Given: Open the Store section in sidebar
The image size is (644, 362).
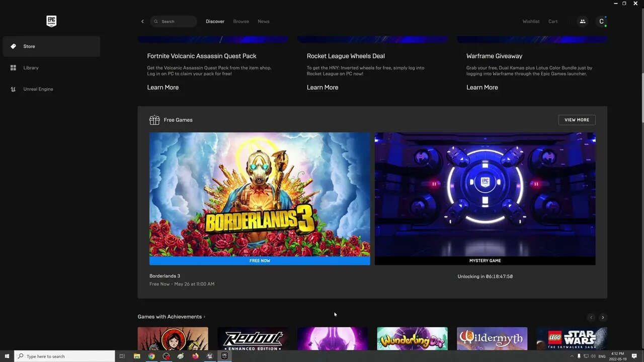Looking at the screenshot, I should pos(51,46).
